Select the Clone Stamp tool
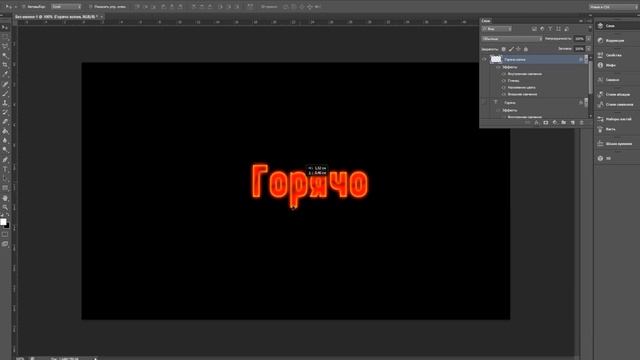Image resolution: width=640 pixels, height=360 pixels. tap(5, 103)
